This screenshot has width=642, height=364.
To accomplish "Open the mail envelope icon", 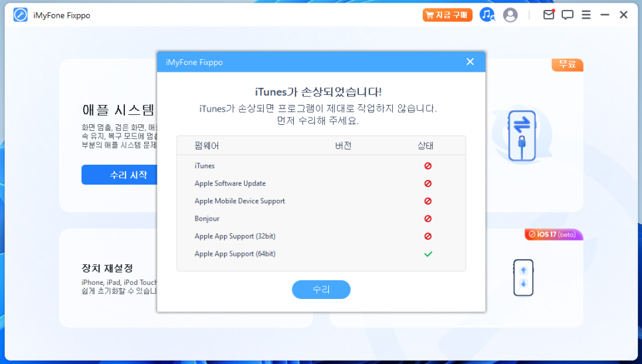I will [x=549, y=15].
